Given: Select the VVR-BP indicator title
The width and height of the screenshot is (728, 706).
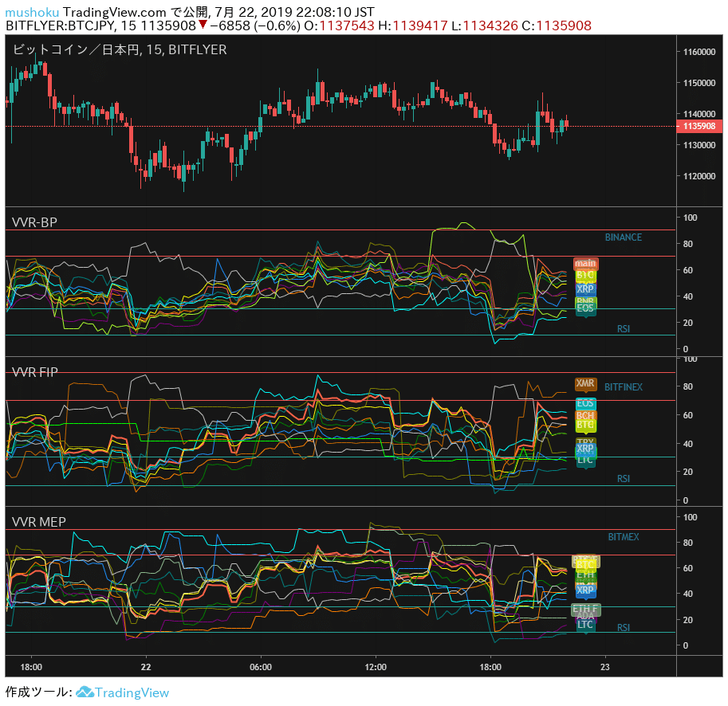Looking at the screenshot, I should (x=35, y=222).
